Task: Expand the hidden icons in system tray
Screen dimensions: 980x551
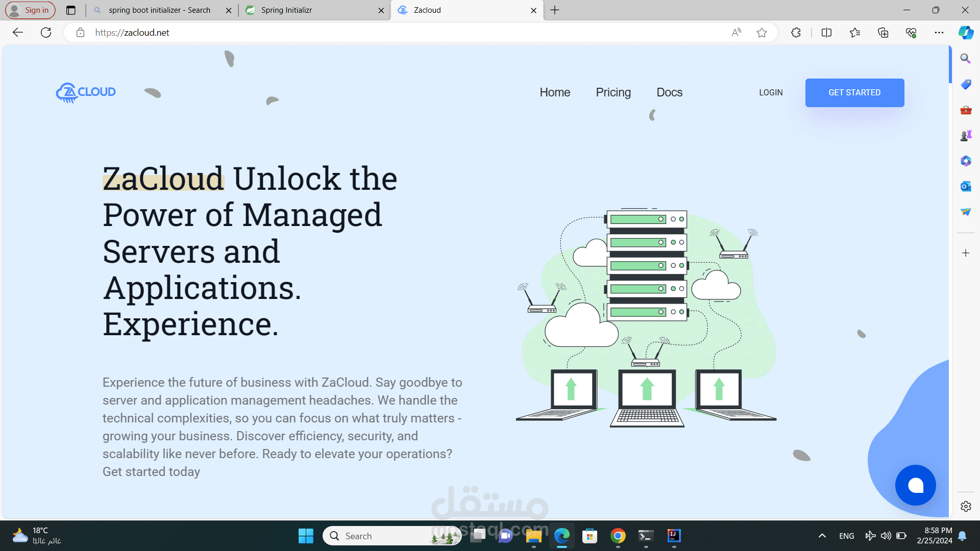Action: coord(823,536)
